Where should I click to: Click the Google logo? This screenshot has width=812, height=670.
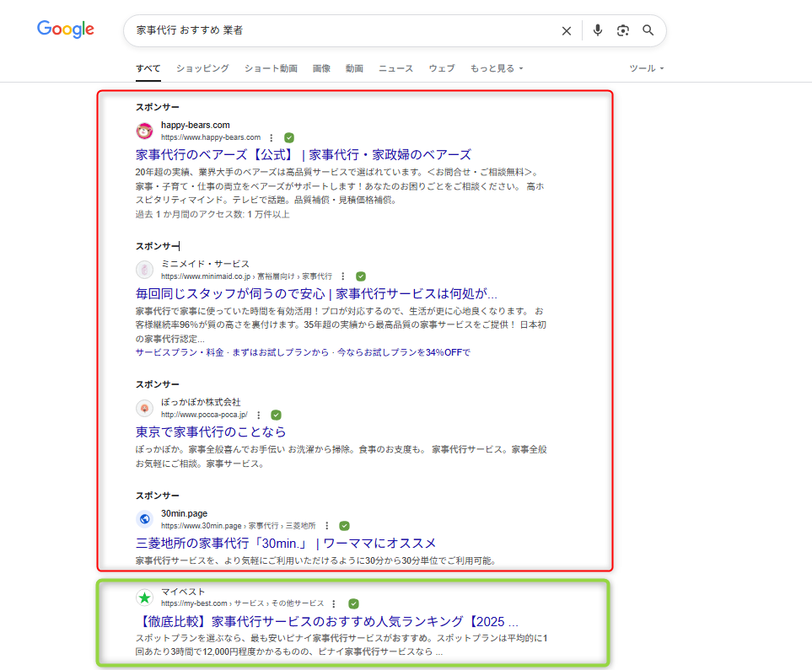point(66,29)
